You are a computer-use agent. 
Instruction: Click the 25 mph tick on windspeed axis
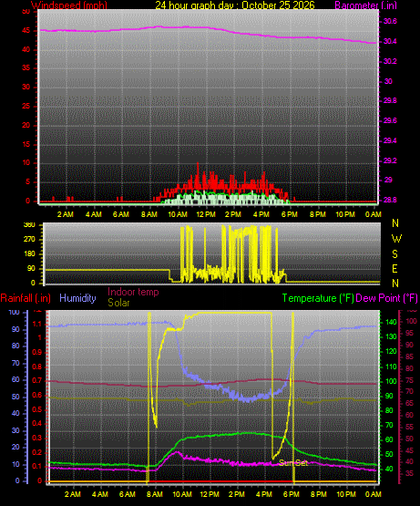point(26,106)
